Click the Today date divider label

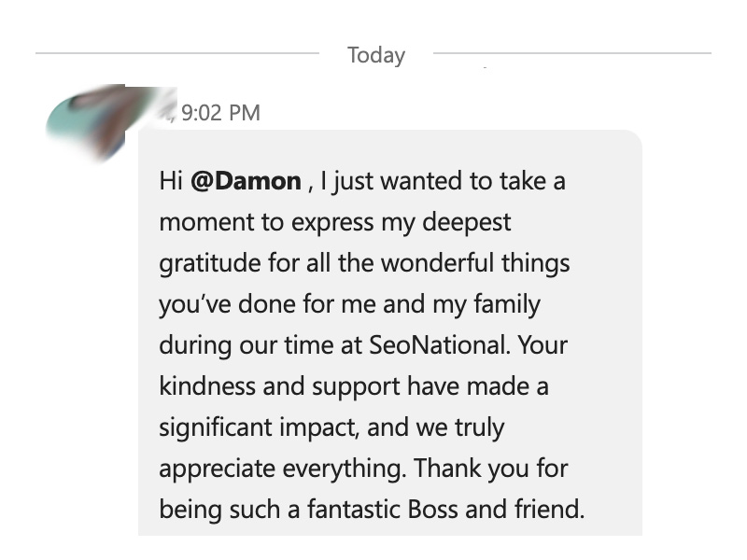pyautogui.click(x=376, y=55)
